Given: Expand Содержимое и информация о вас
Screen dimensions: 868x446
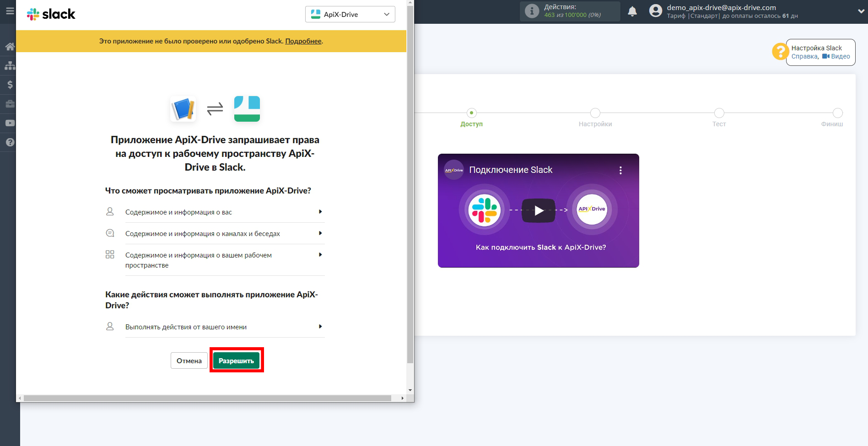Looking at the screenshot, I should coord(225,212).
